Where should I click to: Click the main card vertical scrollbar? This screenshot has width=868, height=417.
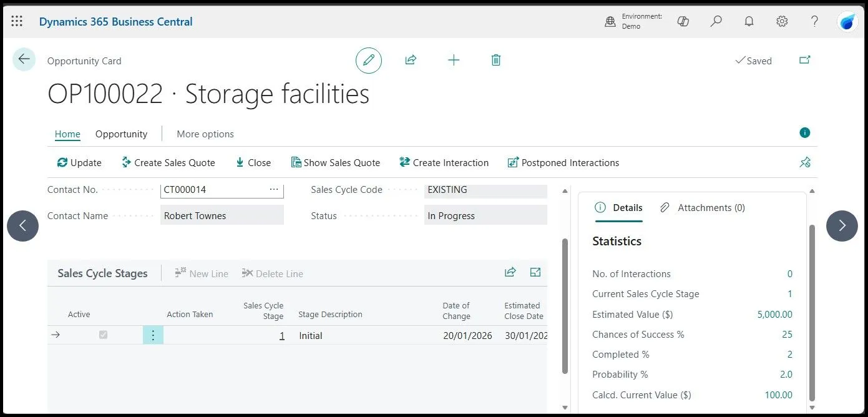(x=565, y=306)
